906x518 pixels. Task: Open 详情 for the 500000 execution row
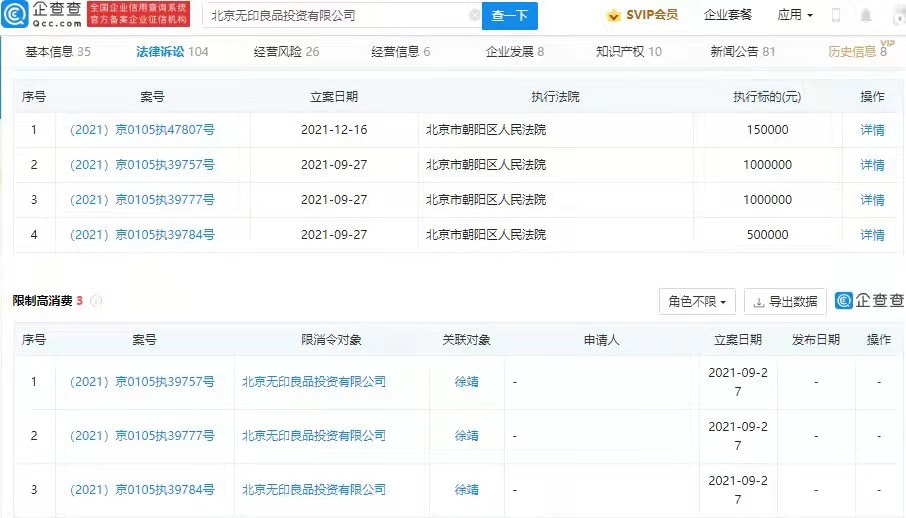(x=872, y=235)
